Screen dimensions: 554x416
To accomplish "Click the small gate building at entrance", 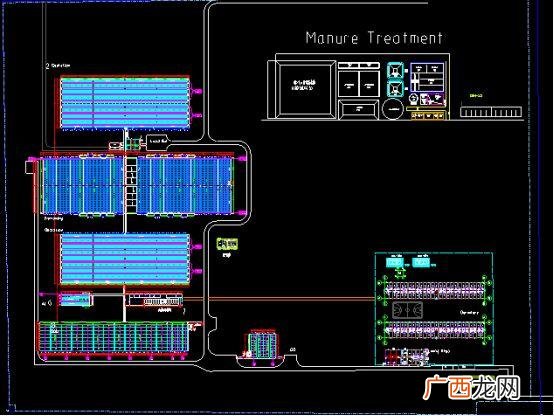I will (262, 344).
